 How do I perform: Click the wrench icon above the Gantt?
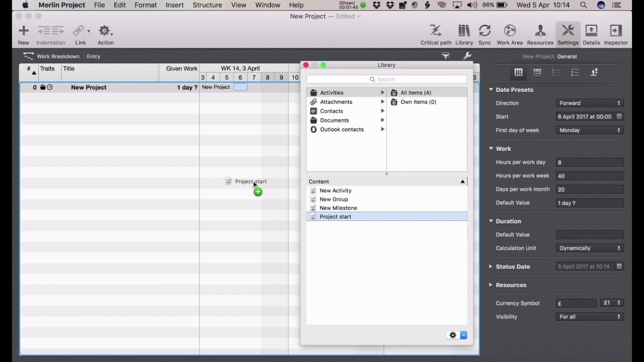tap(467, 56)
